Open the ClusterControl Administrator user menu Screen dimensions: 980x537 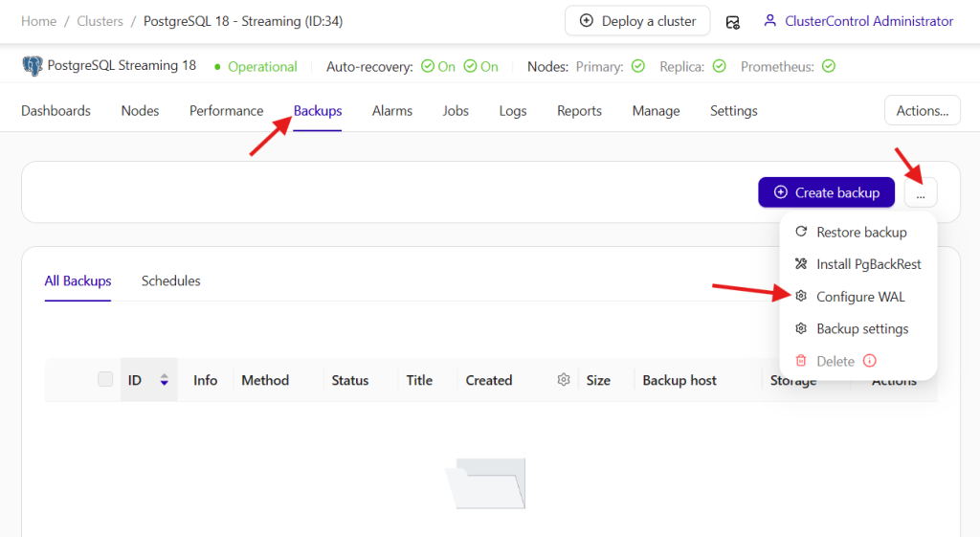858,21
